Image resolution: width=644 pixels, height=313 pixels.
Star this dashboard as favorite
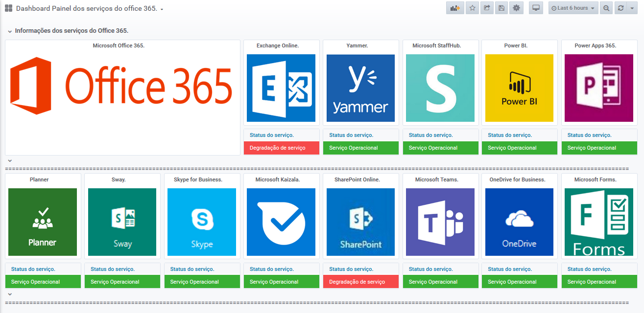point(473,8)
